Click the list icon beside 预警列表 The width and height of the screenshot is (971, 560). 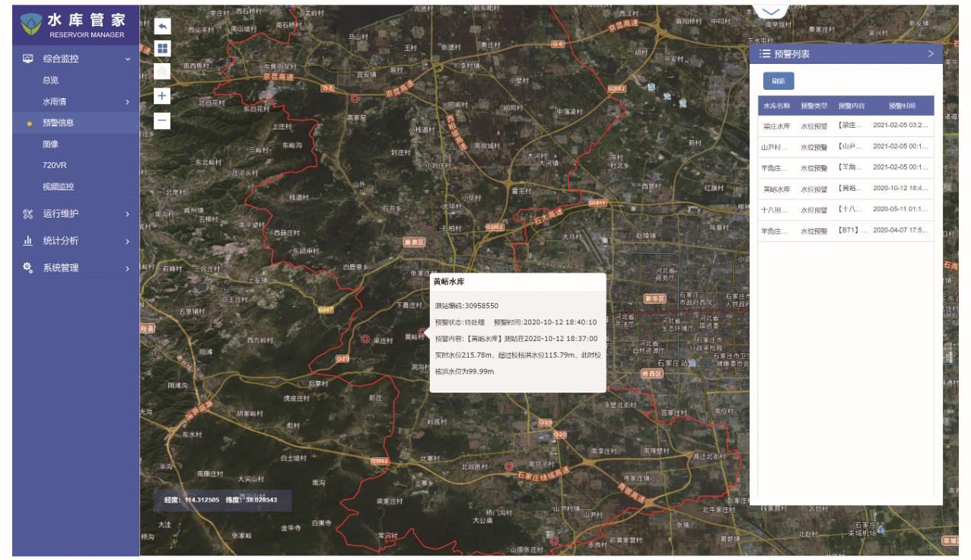coord(764,54)
